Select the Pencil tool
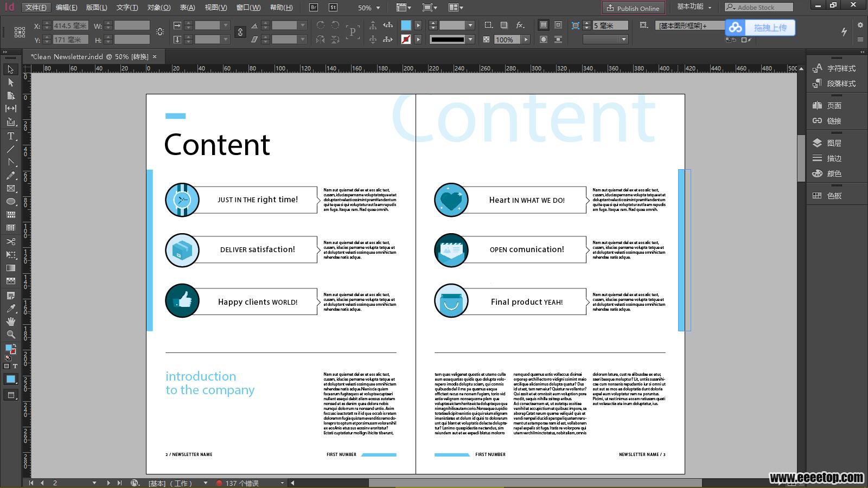The image size is (868, 488). [11, 175]
